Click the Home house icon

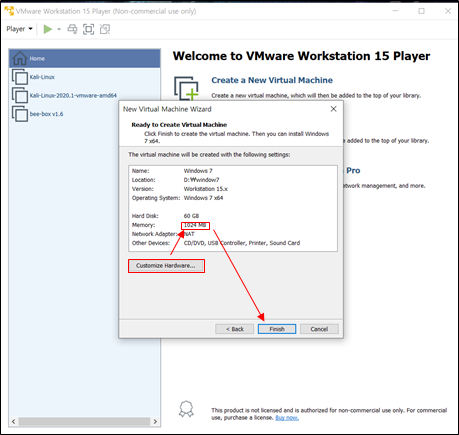(x=20, y=58)
